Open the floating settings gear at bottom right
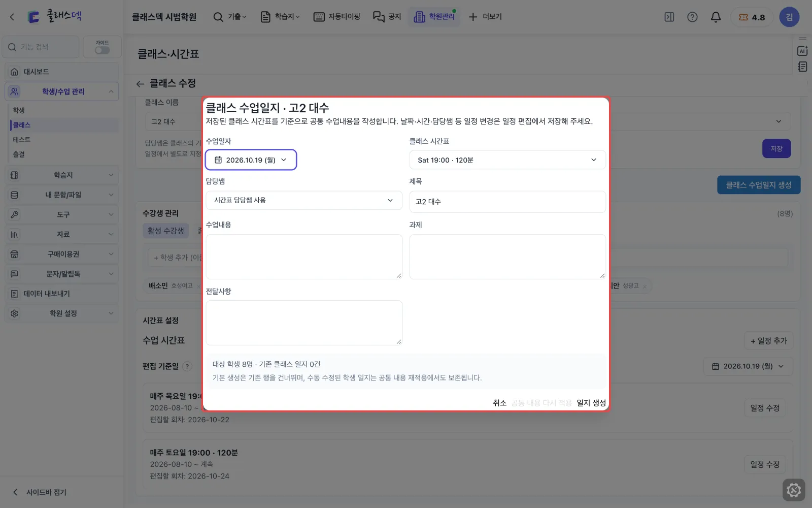812x508 pixels. pos(794,490)
